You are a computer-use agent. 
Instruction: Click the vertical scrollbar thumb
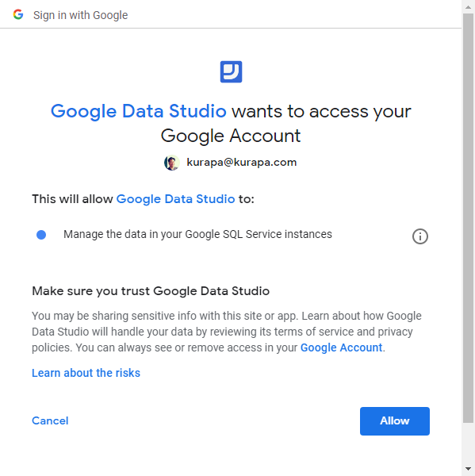coord(468,217)
